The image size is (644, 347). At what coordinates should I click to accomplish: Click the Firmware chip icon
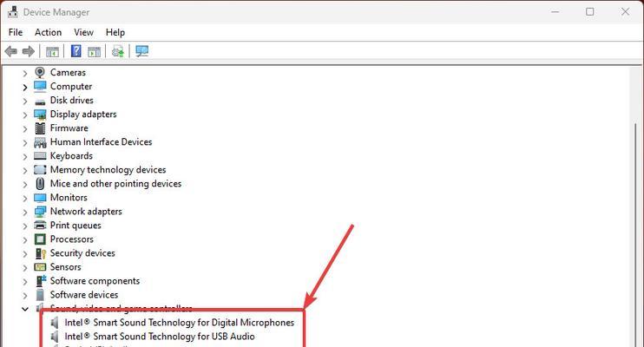[x=40, y=128]
